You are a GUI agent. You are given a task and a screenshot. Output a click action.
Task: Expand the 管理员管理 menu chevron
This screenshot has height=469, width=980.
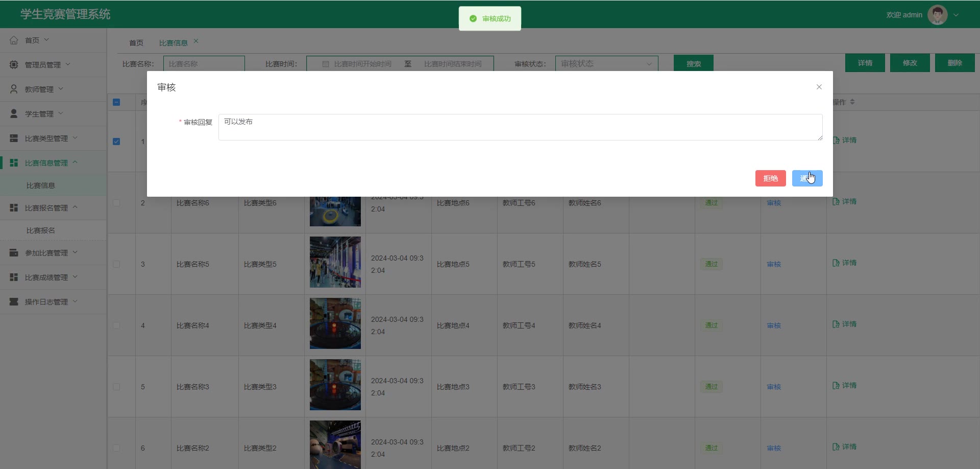coord(68,64)
